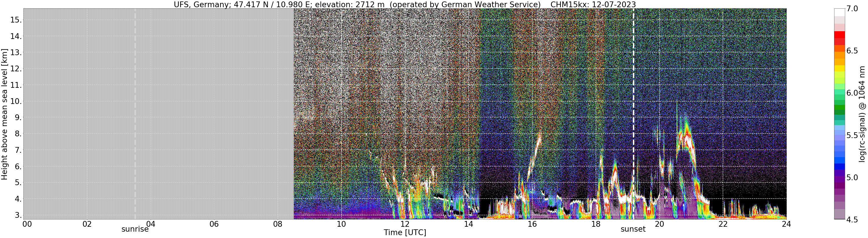Click the y-axis tick label '15.'

pos(16,20)
